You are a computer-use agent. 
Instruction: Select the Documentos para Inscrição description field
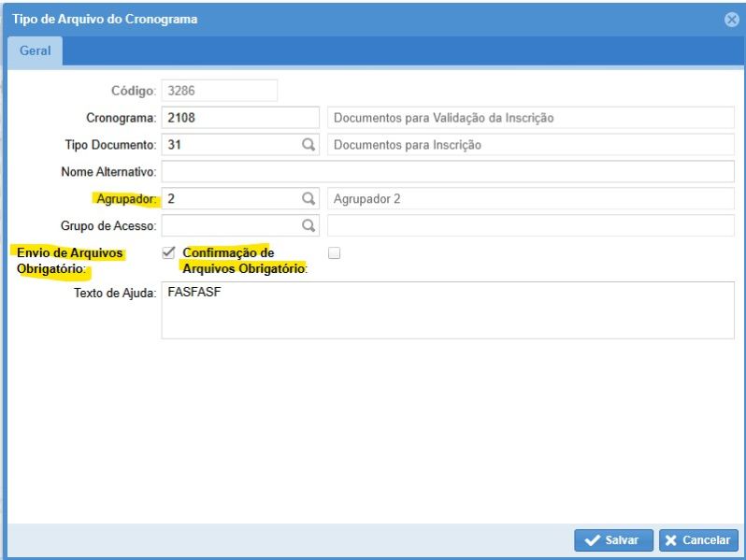(530, 145)
